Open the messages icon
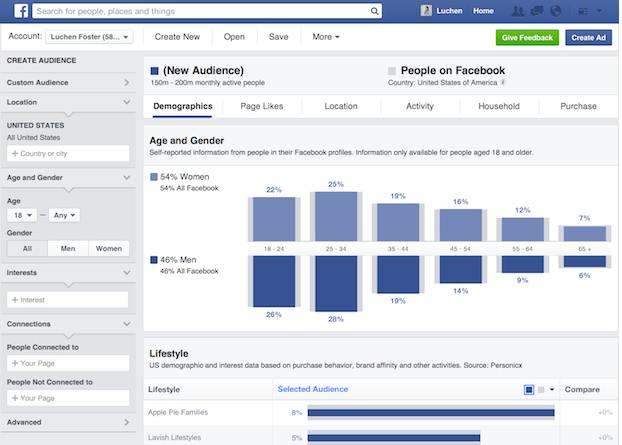 pyautogui.click(x=536, y=11)
